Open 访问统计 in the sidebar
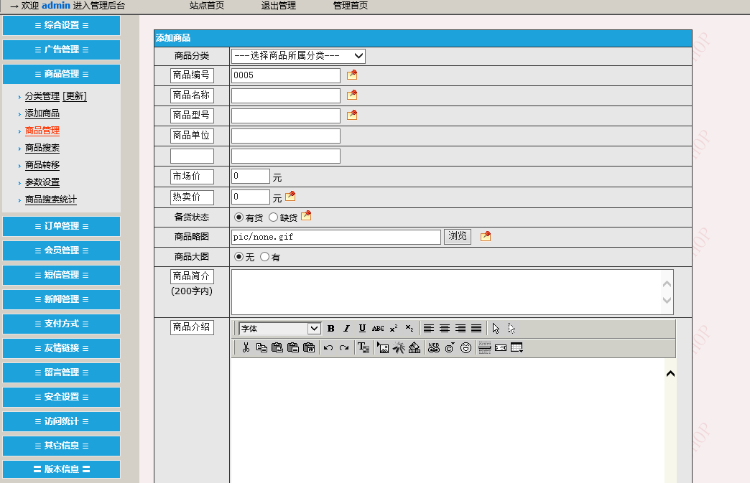Image resolution: width=750 pixels, height=483 pixels. point(61,421)
